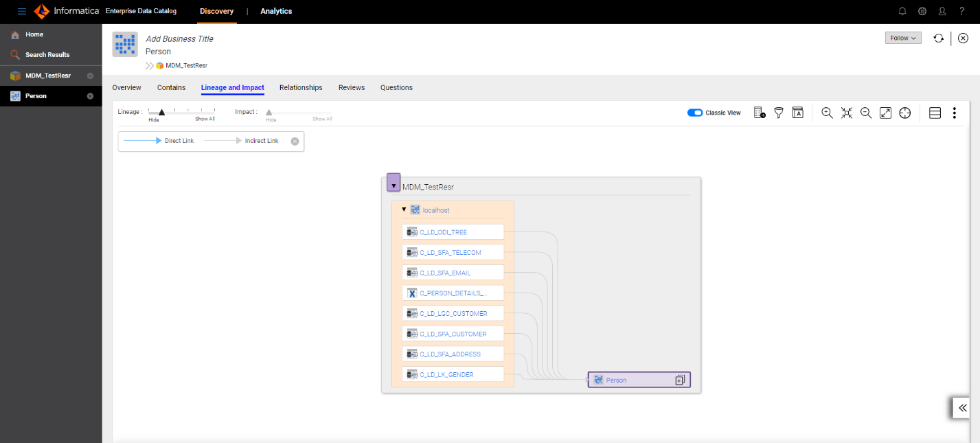
Task: Click the Impact slider Hide label
Action: point(271,120)
